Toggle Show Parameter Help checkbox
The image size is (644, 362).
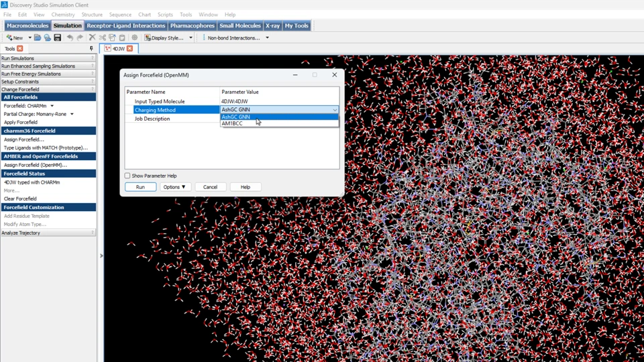[127, 176]
